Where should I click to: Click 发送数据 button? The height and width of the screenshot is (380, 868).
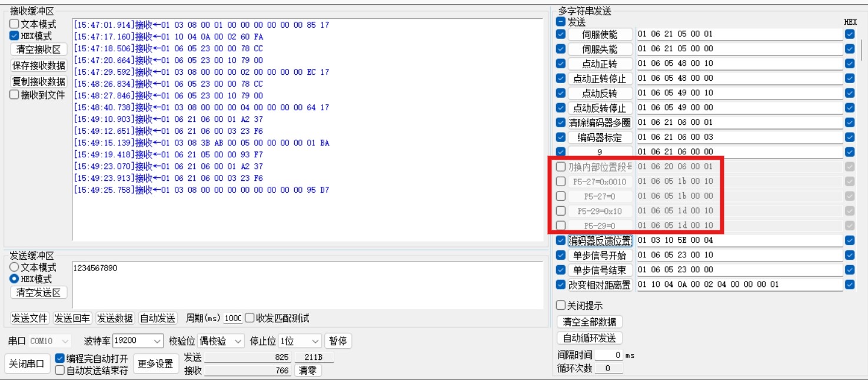point(116,319)
